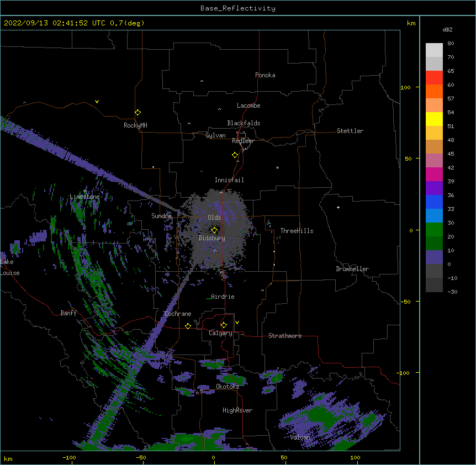The height and width of the screenshot is (465, 476).
Task: Click the yellow 54 dBZ legend swatch
Action: point(434,119)
